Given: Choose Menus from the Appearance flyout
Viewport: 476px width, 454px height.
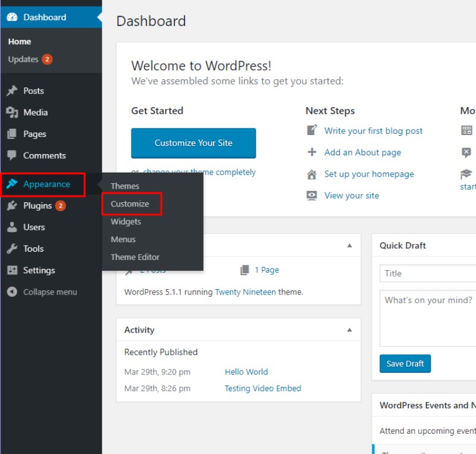Looking at the screenshot, I should point(123,239).
